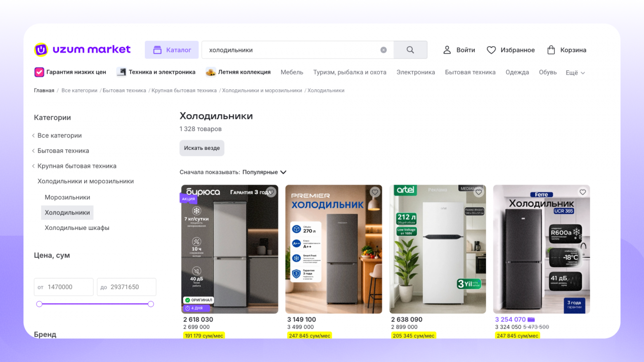The height and width of the screenshot is (362, 644).
Task: Select Холодильники и морозильники sidebar category
Action: (x=85, y=181)
